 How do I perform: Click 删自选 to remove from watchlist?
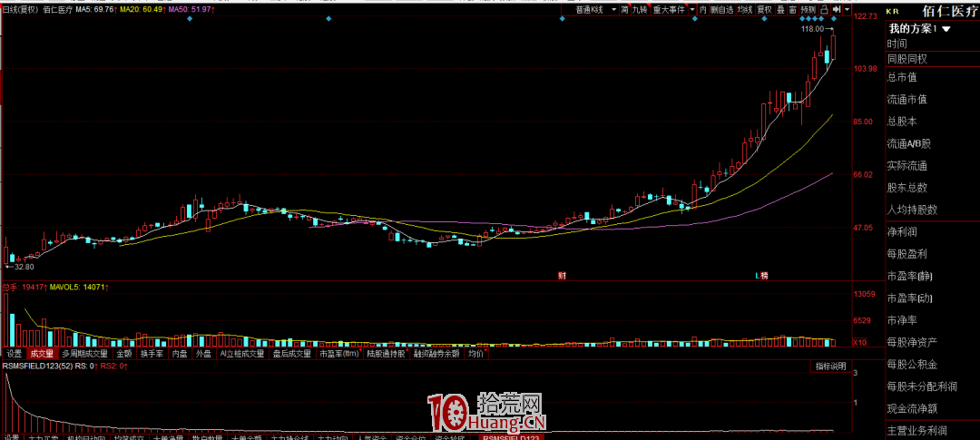pos(722,10)
